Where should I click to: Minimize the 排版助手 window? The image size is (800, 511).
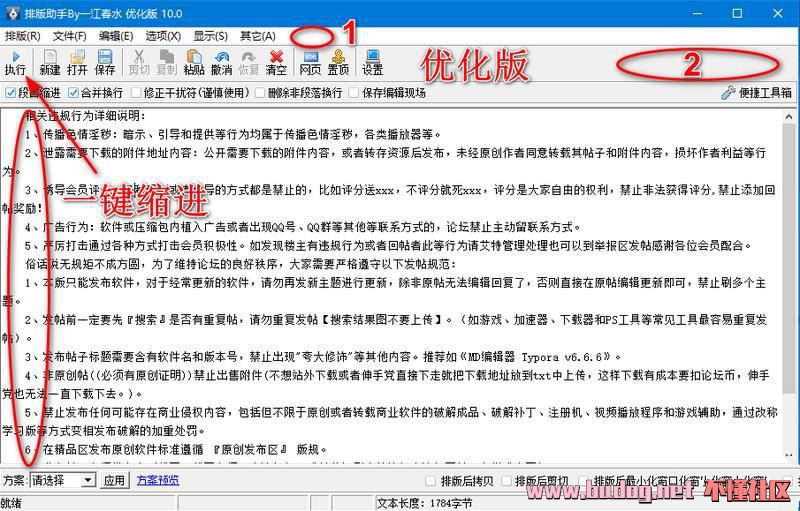[697, 13]
